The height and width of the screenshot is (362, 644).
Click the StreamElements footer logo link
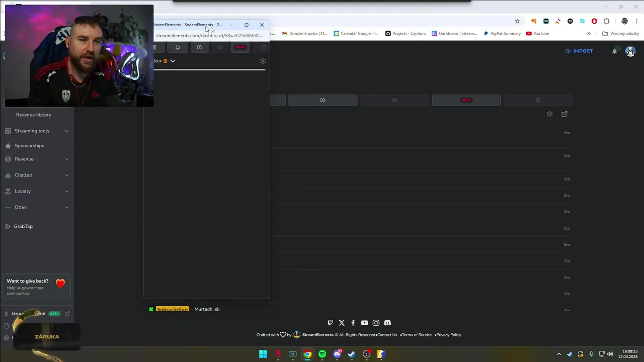tap(313, 335)
